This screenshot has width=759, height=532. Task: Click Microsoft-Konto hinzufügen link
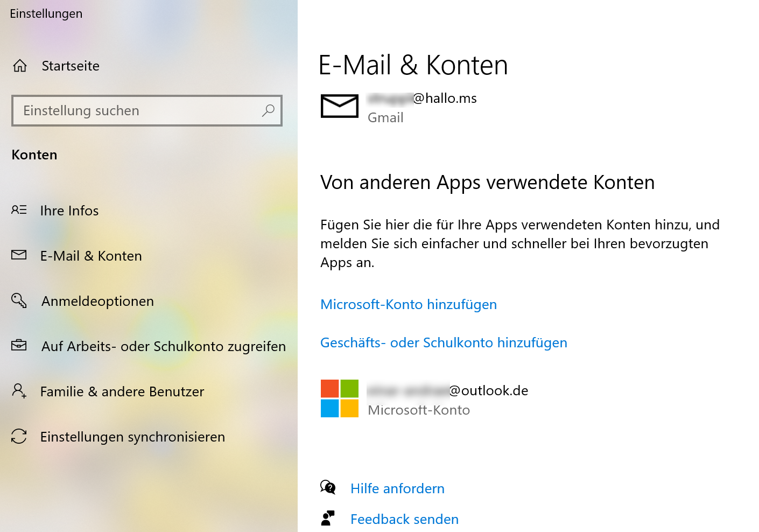tap(409, 304)
